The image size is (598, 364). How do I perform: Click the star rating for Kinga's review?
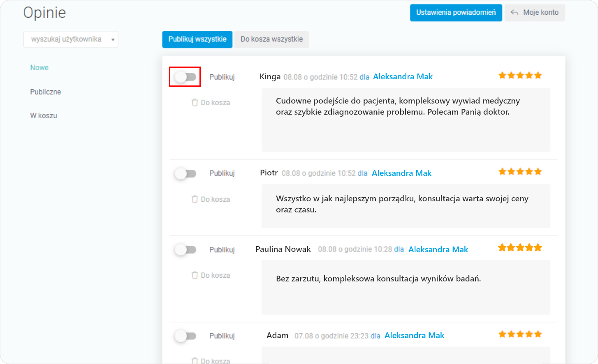(x=520, y=76)
